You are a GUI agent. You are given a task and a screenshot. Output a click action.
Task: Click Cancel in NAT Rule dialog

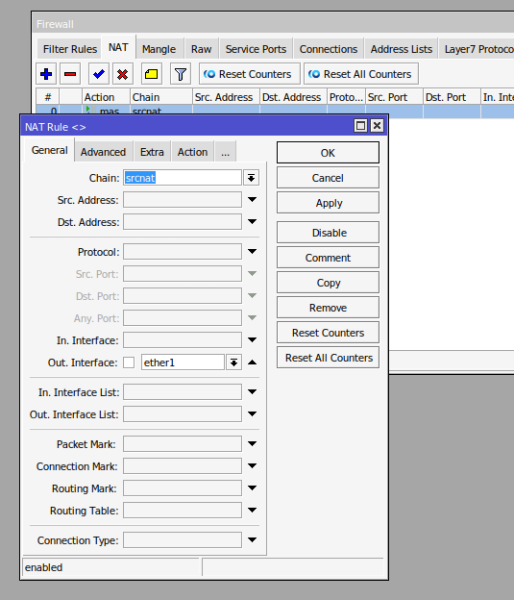coord(328,178)
